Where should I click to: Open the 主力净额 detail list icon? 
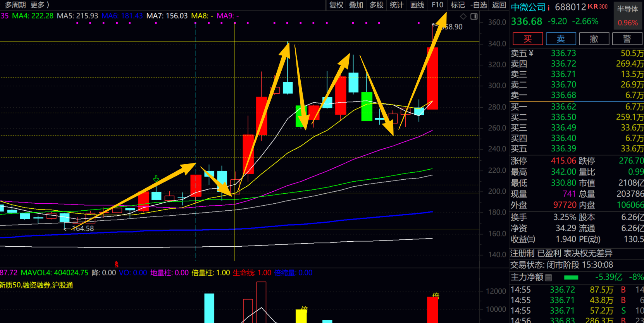click(x=548, y=277)
